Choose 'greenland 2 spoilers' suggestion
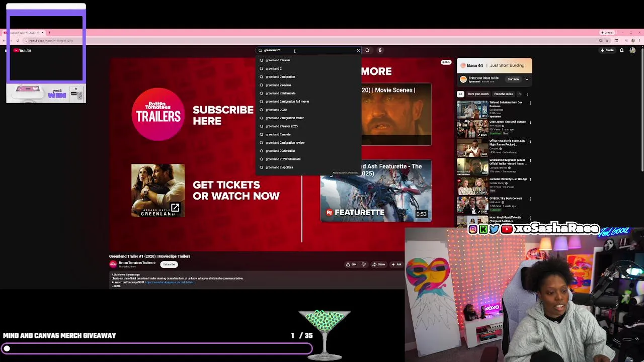644x362 pixels. 308,167
